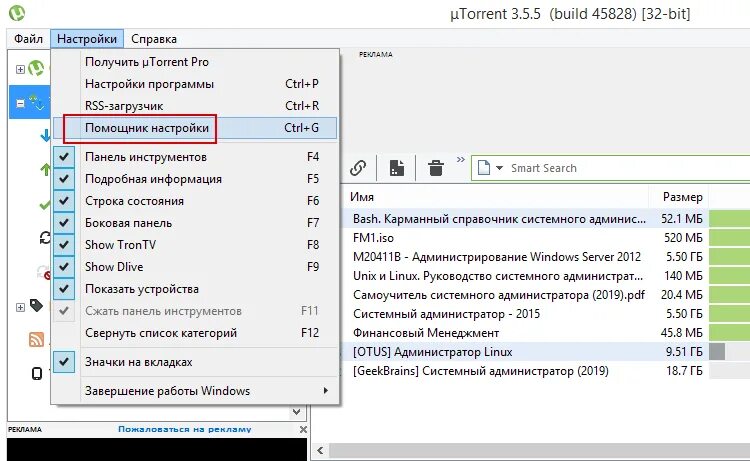Toggle Панель инструментов checkmark
The height and width of the screenshot is (461, 750).
(64, 157)
